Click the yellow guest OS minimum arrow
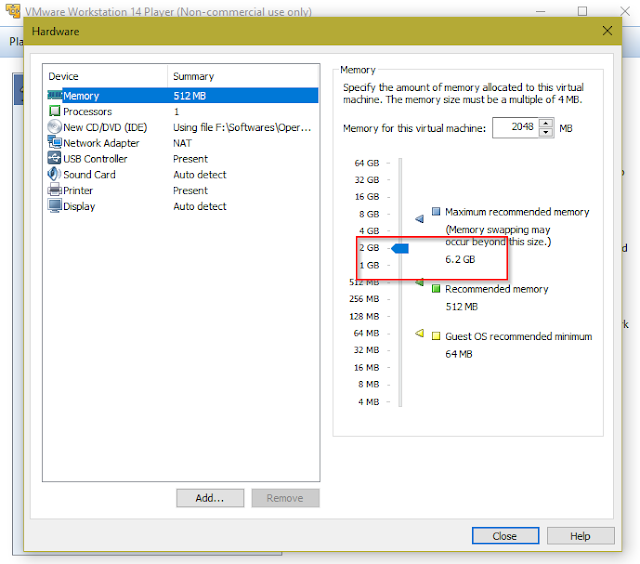The width and height of the screenshot is (640, 564). [419, 333]
